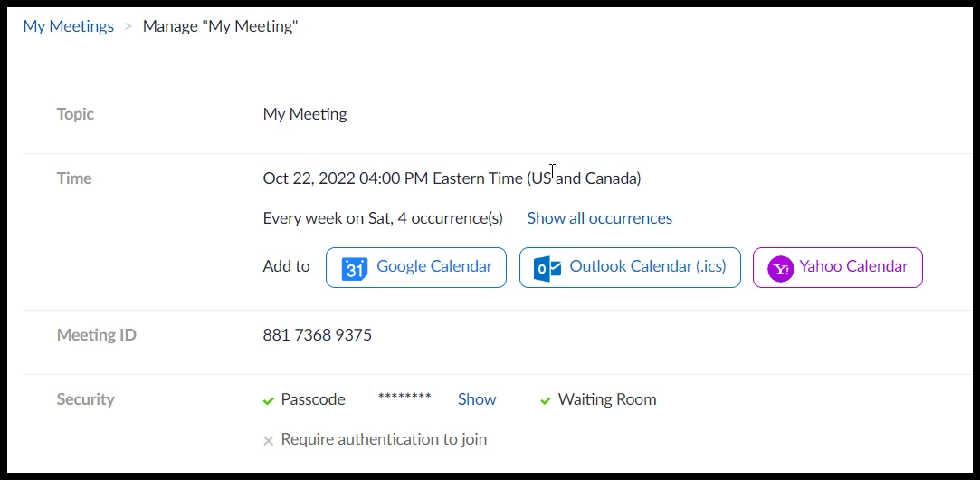Click the green Waiting Room checkmark
Image resolution: width=980 pixels, height=480 pixels.
coord(546,400)
